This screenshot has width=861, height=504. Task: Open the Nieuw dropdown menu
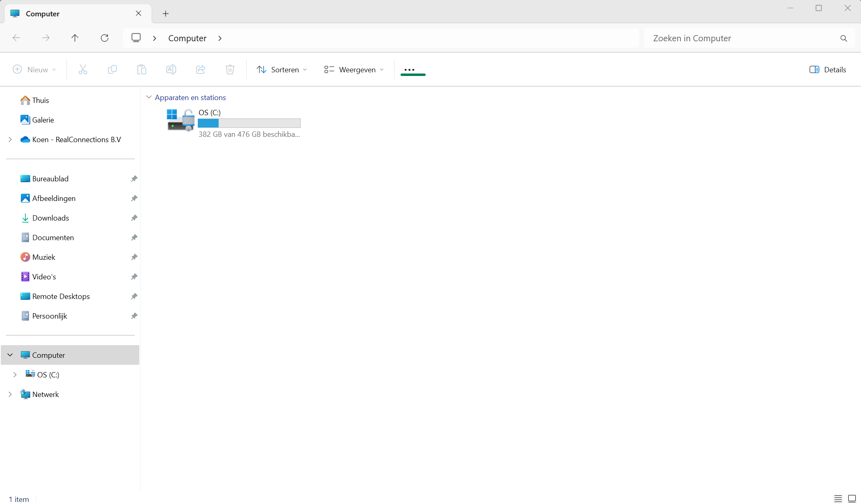[x=34, y=70]
